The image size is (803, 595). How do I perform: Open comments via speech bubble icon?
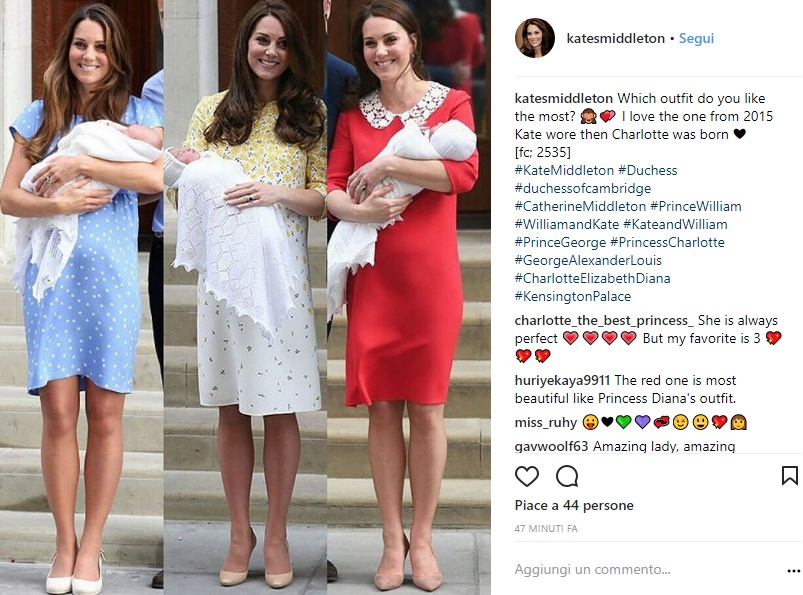tap(567, 477)
